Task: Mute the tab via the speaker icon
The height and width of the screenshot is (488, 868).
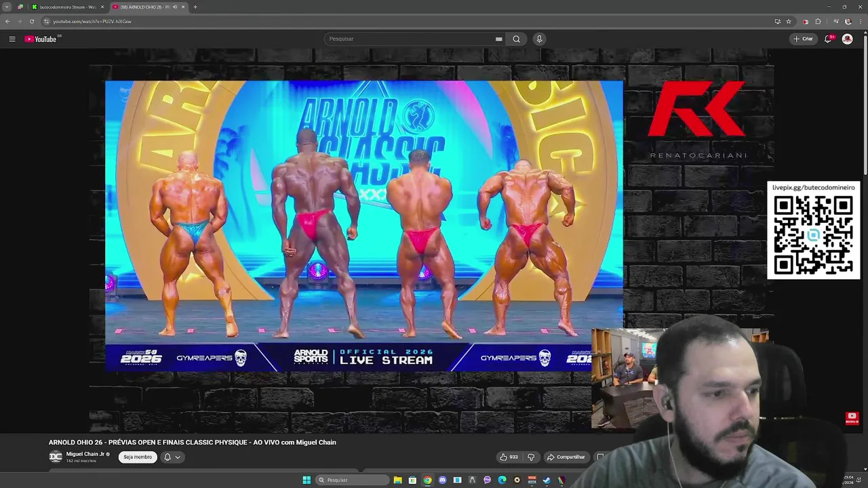Action: click(x=174, y=7)
